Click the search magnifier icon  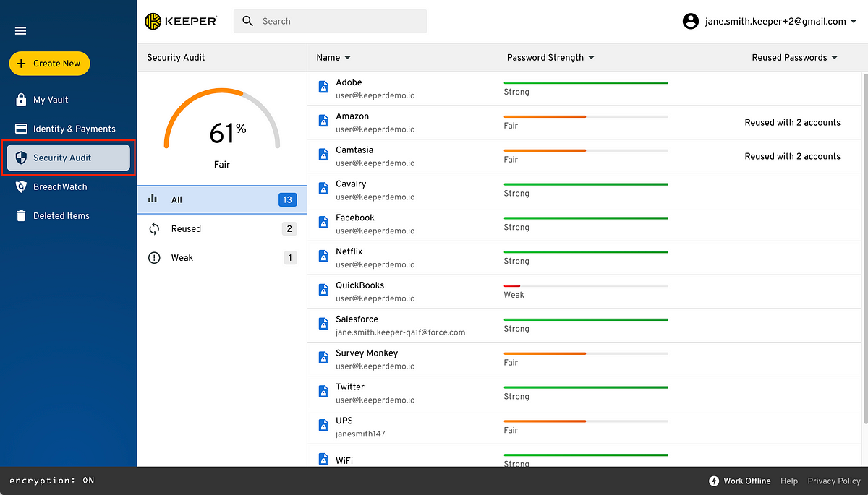[x=247, y=21]
